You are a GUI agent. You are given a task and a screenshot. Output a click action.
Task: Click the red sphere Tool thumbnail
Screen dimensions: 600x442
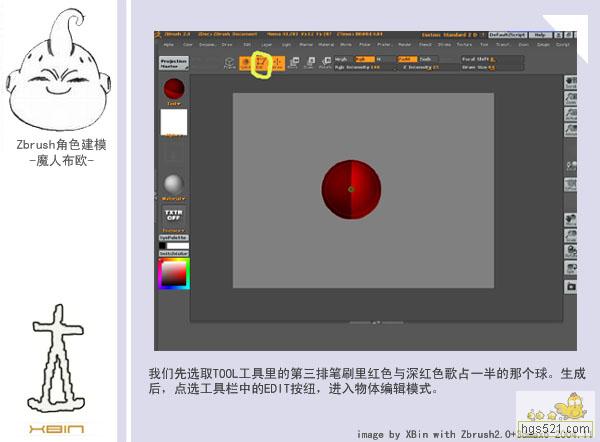click(174, 89)
